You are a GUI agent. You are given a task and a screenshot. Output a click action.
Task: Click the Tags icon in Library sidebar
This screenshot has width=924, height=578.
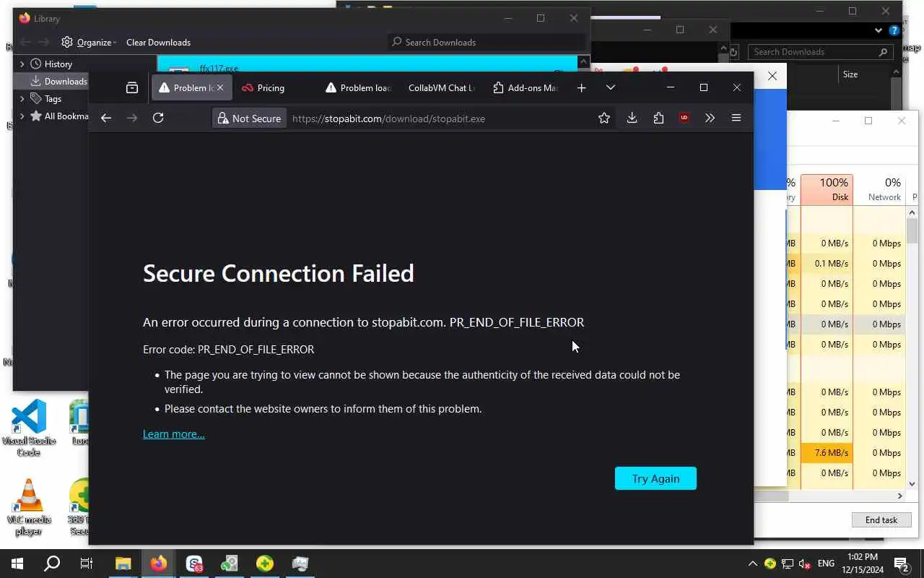coord(35,98)
